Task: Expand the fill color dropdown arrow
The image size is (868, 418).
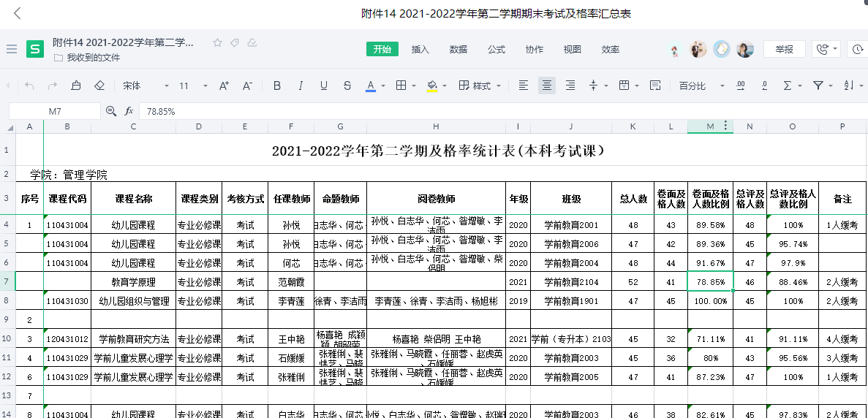Action: 445,85
